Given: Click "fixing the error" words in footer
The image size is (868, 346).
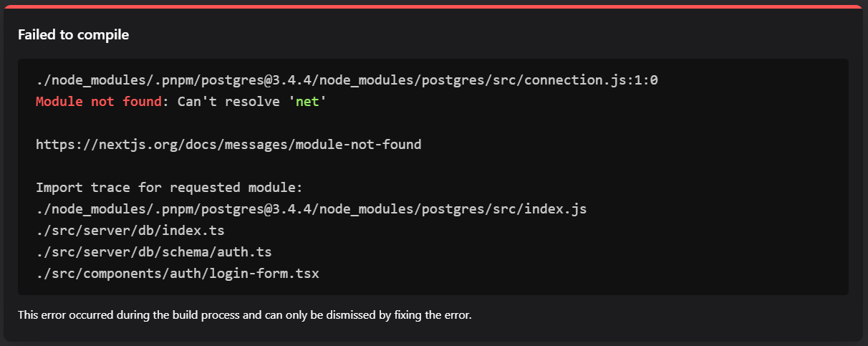Looking at the screenshot, I should (433, 314).
